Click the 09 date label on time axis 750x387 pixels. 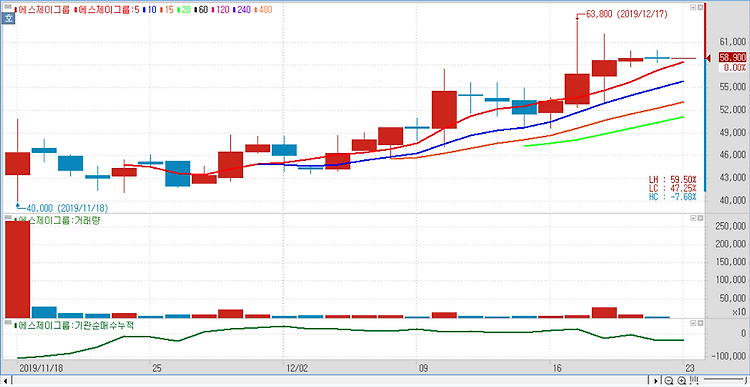coord(423,369)
